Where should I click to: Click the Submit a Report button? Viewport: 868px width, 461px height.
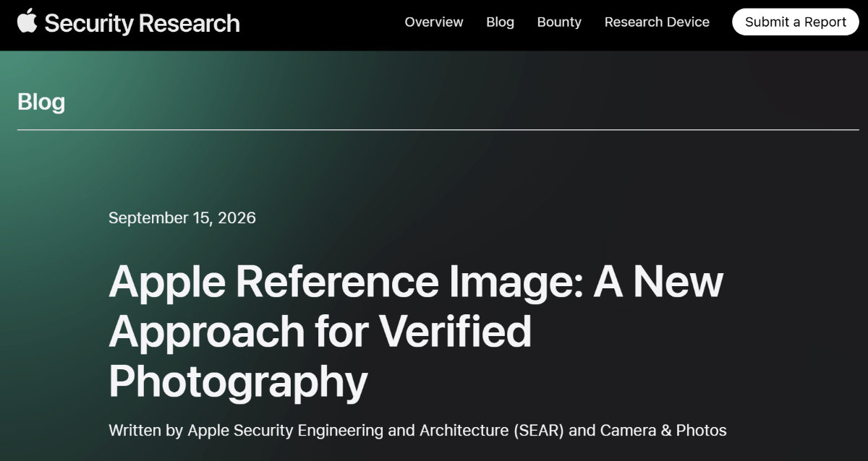coord(796,22)
